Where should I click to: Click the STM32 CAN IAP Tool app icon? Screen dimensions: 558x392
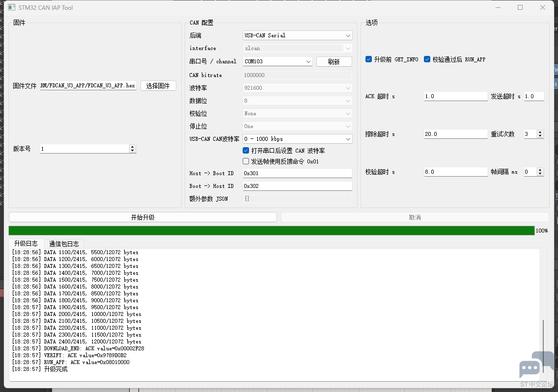[12, 7]
